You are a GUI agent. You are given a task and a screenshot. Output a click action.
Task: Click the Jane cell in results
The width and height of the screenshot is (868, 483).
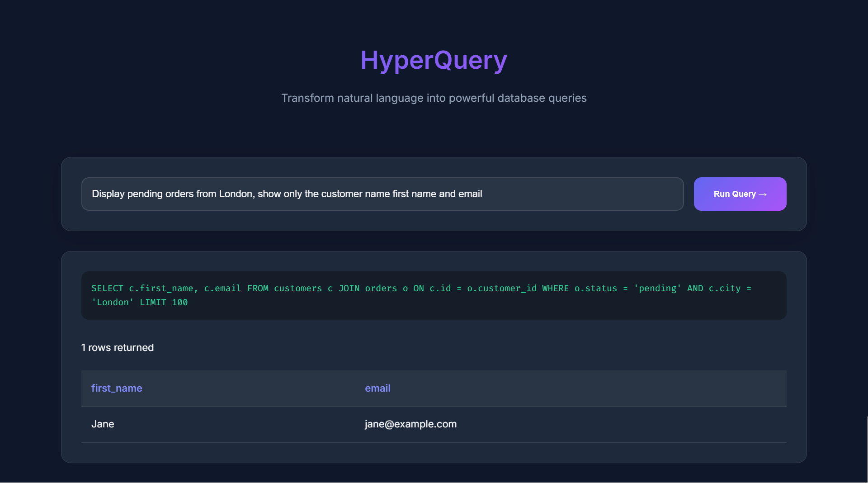point(103,424)
